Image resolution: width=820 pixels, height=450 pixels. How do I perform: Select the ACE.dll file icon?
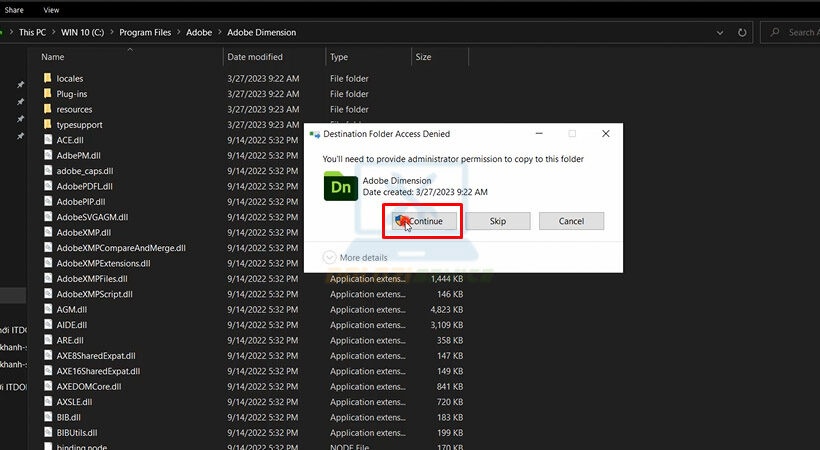[x=47, y=140]
